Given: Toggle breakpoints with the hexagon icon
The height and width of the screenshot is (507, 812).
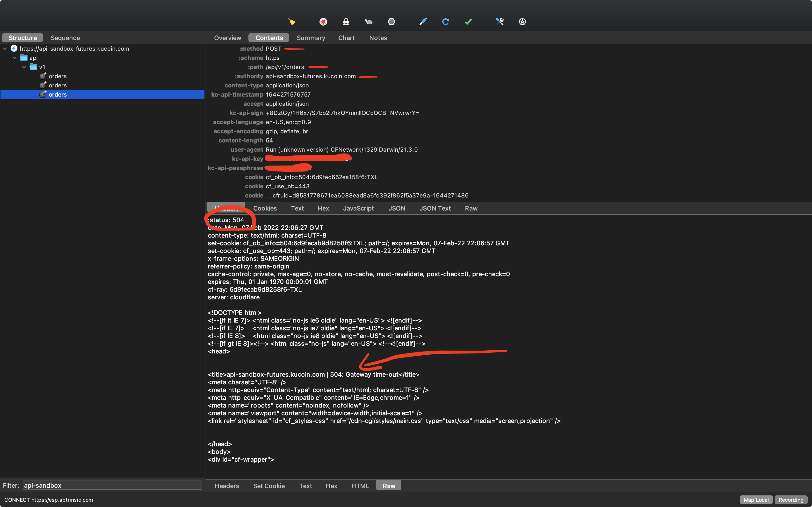Looking at the screenshot, I should pos(391,21).
